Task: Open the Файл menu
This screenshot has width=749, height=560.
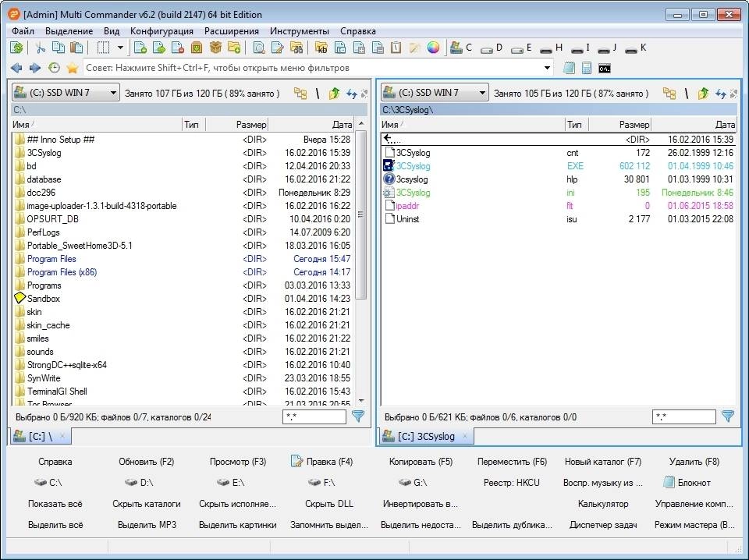Action: 23,31
